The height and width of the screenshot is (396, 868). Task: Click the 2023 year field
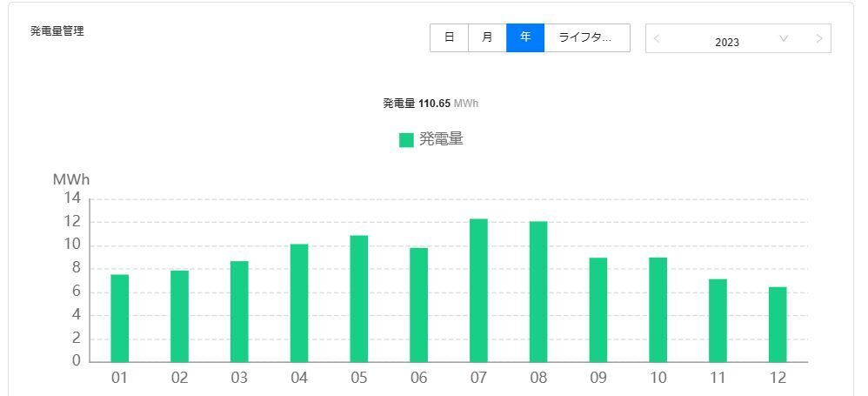pos(727,42)
